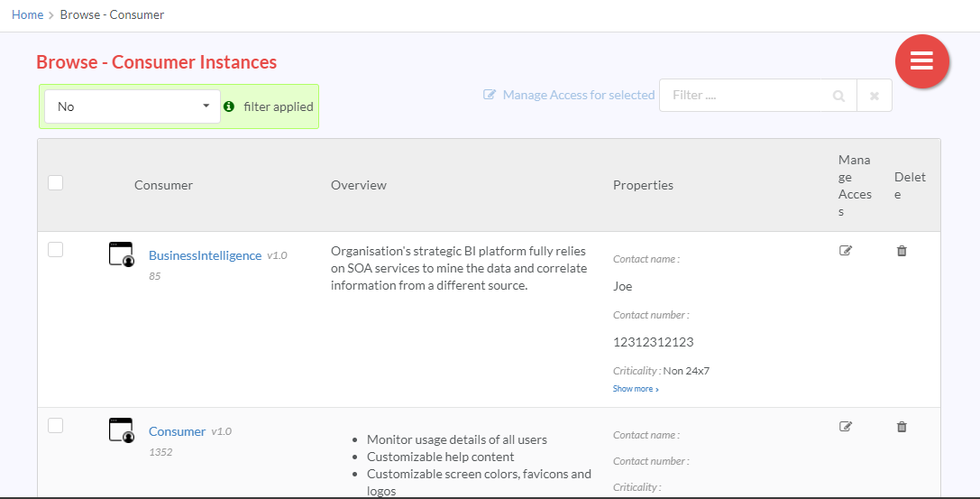Click Manage Access for selected link
Screen dimensions: 980x499
tap(570, 95)
